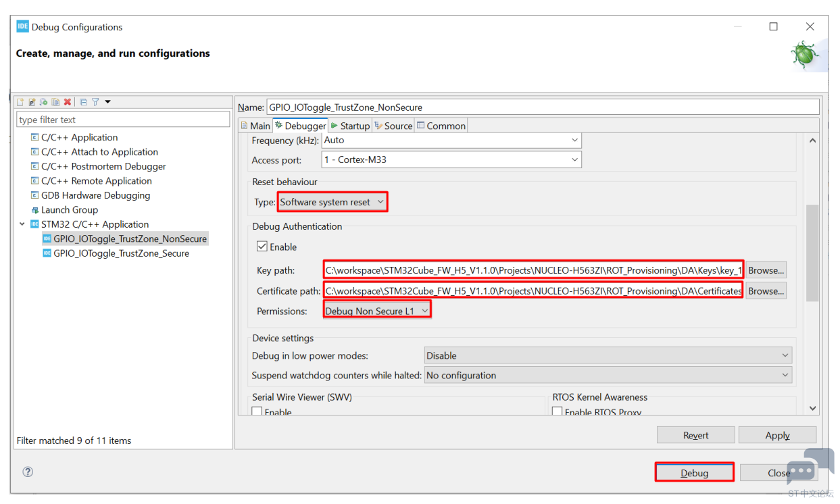This screenshot has width=840, height=504.
Task: Switch to Common tab
Action: tap(441, 126)
